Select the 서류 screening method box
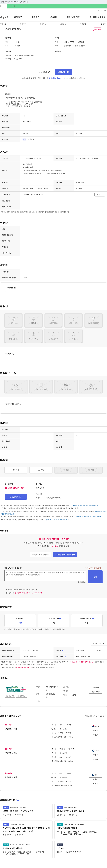107x868 pixels. pyautogui.click(x=16, y=470)
